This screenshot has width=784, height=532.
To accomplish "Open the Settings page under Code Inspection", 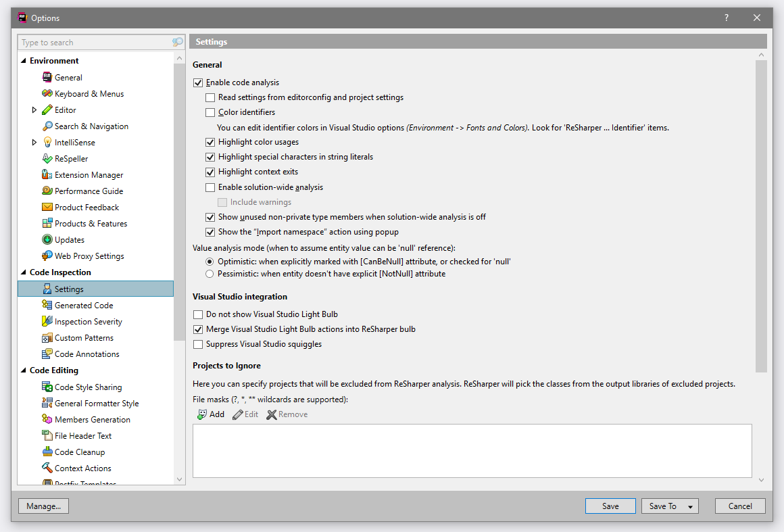I will 95,289.
